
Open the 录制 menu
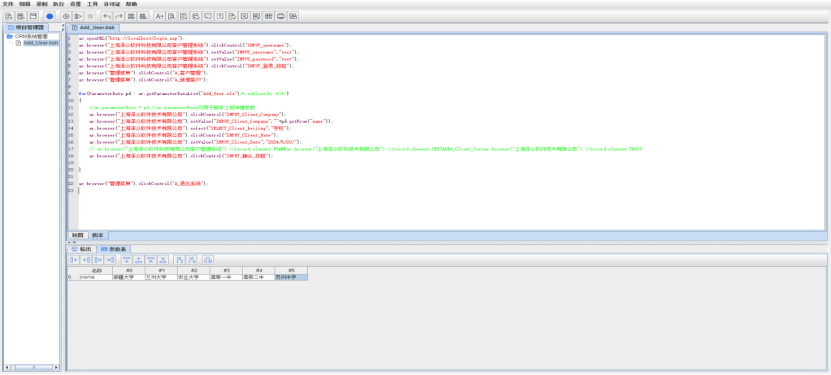(x=41, y=4)
